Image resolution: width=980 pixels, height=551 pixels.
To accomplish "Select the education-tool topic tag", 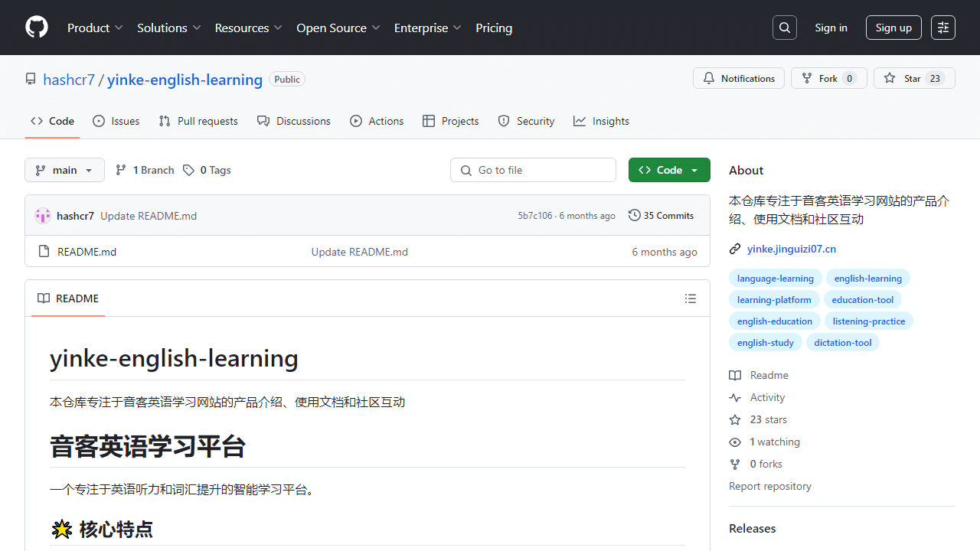I will pyautogui.click(x=863, y=300).
